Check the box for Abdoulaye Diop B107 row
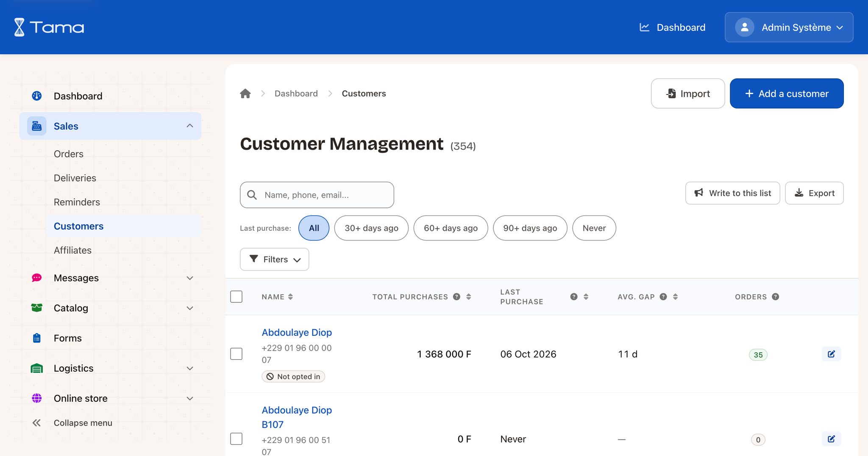The height and width of the screenshot is (456, 868). [x=236, y=439]
